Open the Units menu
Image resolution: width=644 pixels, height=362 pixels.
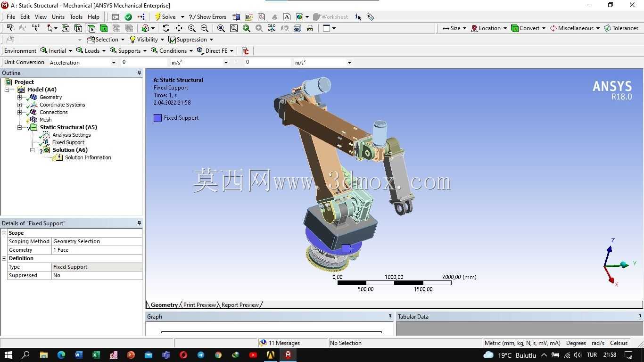[58, 17]
